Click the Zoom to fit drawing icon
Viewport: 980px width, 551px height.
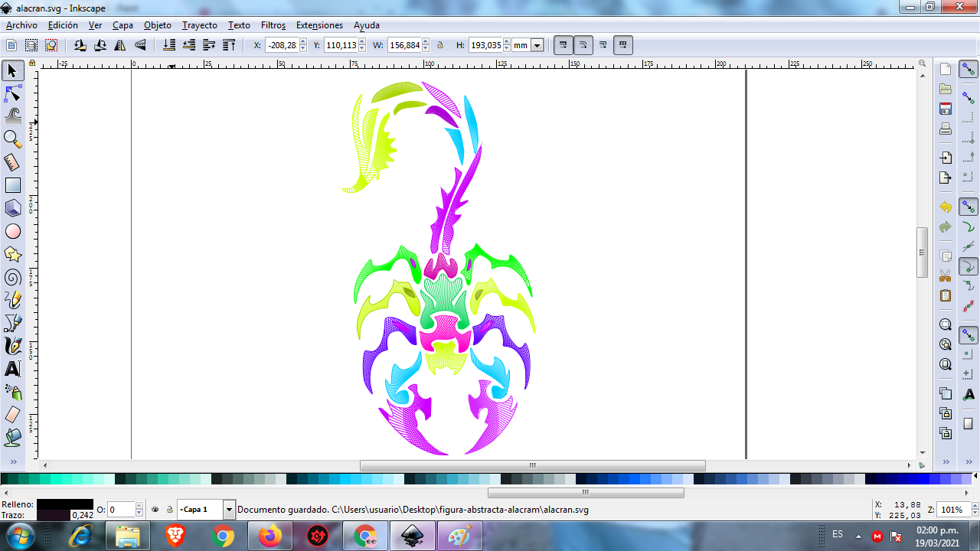946,344
